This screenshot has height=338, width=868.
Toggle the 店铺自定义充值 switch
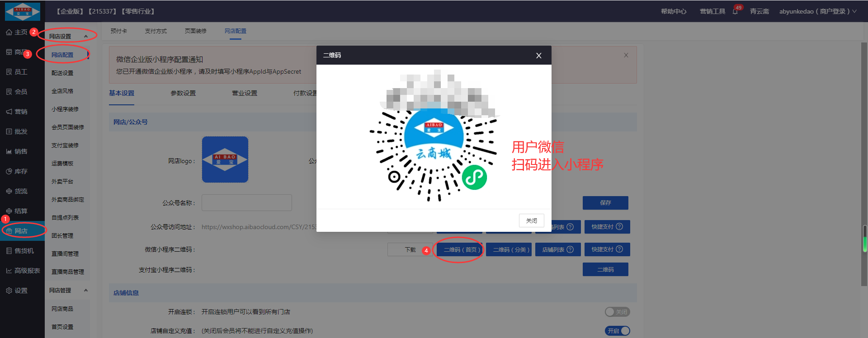(617, 331)
